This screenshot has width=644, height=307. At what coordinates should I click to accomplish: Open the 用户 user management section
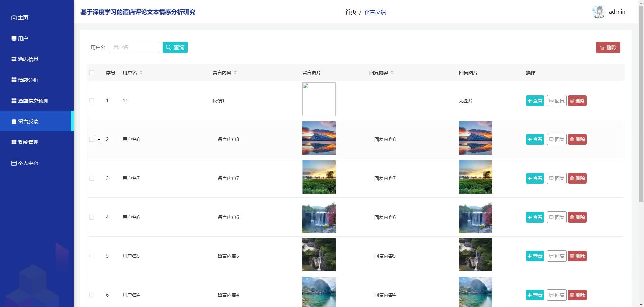click(x=22, y=38)
